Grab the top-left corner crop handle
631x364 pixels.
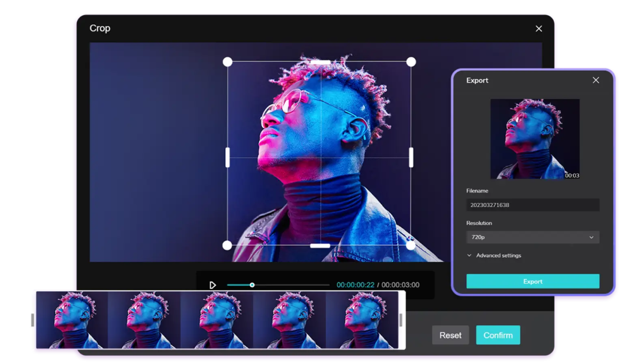227,62
